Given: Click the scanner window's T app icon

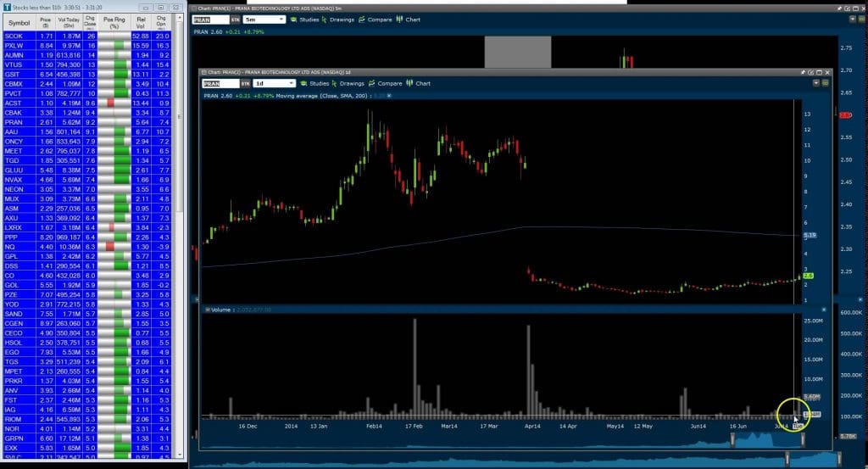Looking at the screenshot, I should pos(7,8).
